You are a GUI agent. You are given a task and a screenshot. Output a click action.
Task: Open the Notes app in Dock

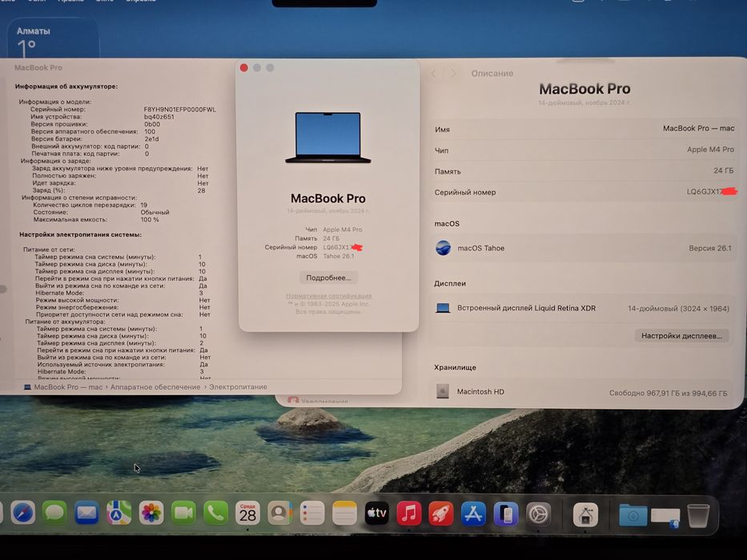pos(344,514)
